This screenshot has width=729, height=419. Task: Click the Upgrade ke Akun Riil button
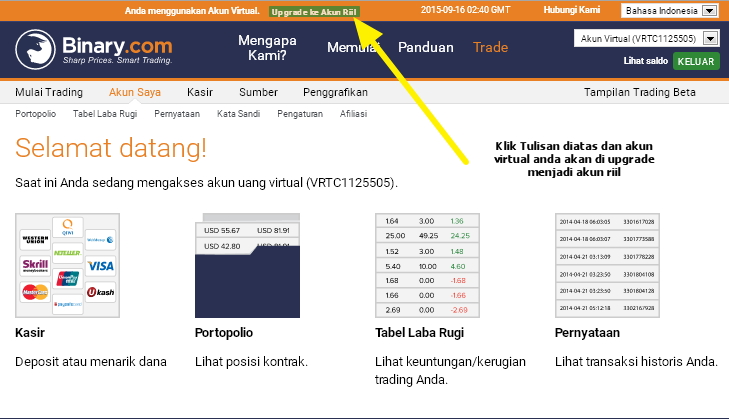coord(314,12)
